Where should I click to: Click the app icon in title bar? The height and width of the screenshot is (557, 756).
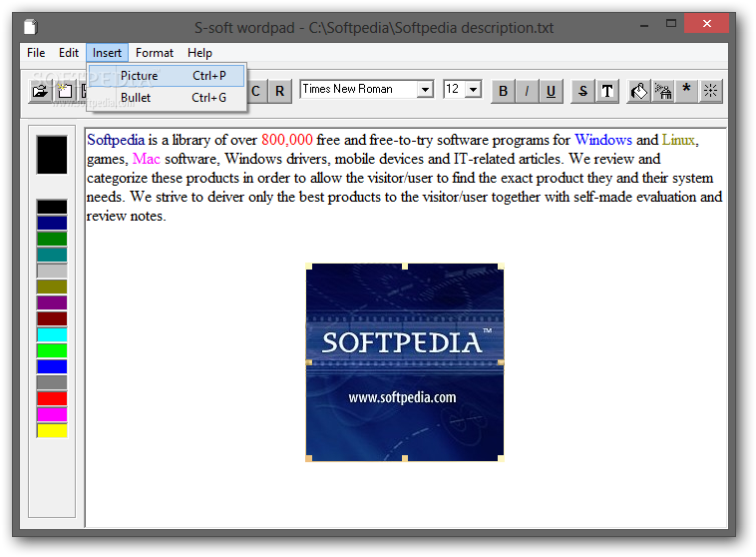(x=31, y=27)
